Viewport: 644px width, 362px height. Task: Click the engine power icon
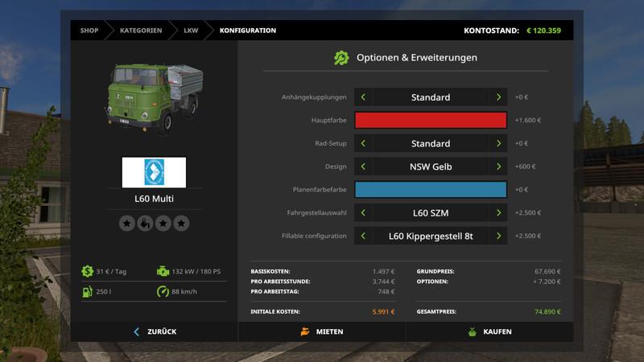(163, 272)
